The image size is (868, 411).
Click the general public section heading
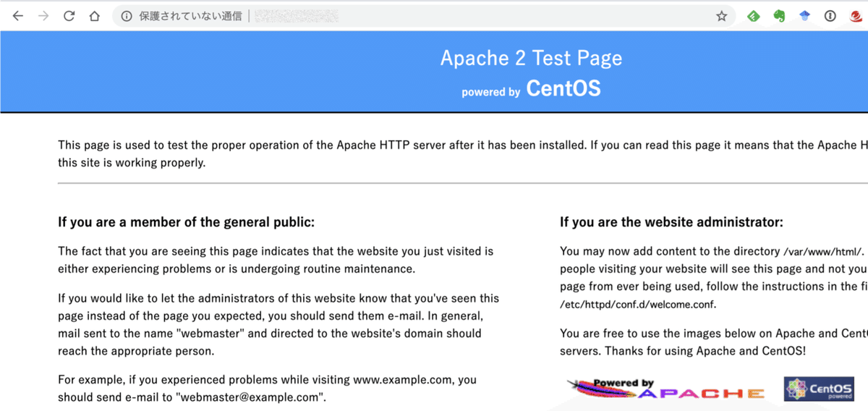click(186, 222)
